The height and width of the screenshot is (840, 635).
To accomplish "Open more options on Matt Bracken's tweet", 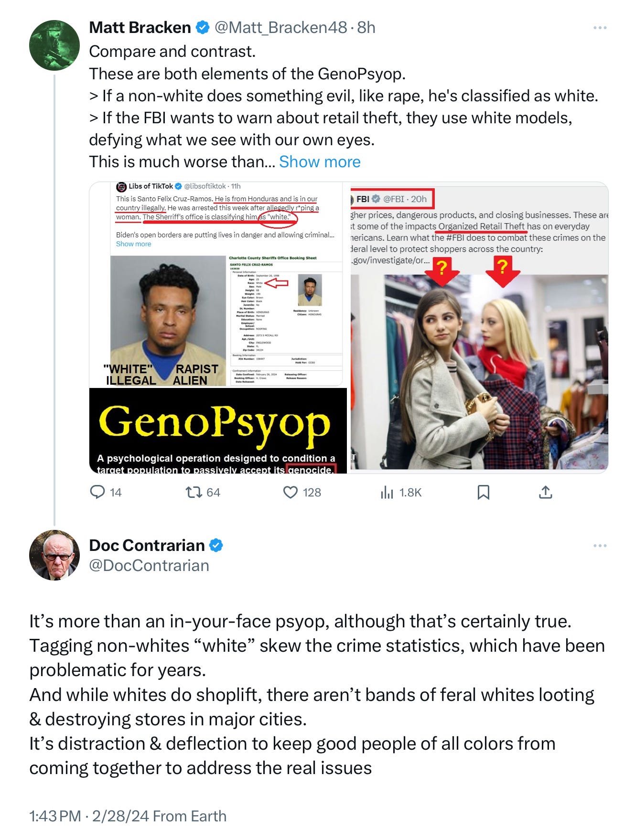I will click(600, 28).
